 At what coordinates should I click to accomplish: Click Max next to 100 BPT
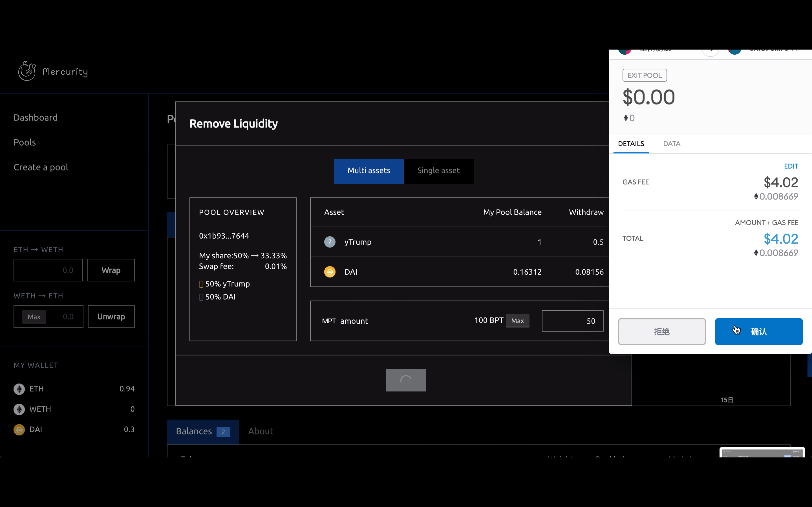(x=517, y=321)
